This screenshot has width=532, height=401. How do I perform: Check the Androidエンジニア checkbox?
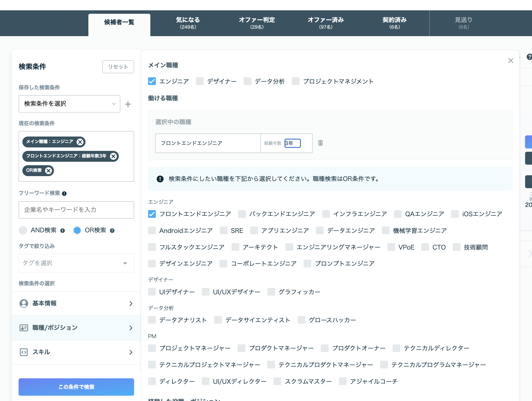[x=152, y=230]
